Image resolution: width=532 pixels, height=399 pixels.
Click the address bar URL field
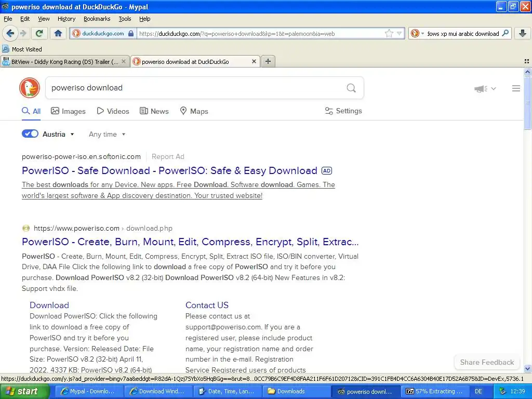tap(260, 34)
